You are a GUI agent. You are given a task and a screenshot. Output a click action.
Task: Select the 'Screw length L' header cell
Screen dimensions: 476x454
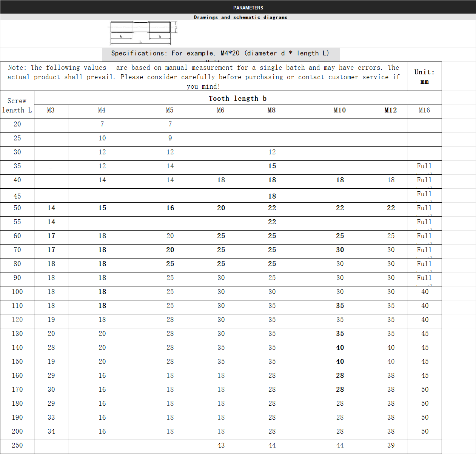[17, 105]
